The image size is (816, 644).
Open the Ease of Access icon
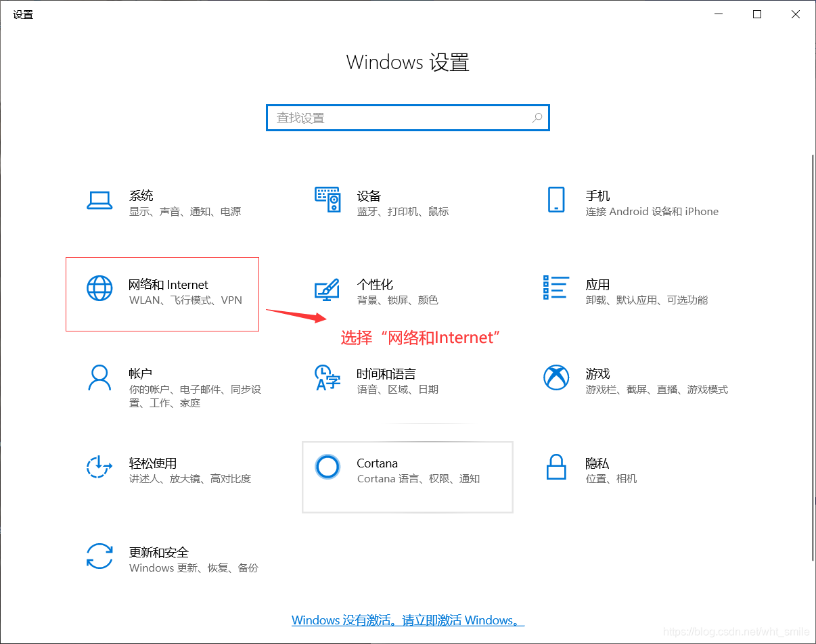click(x=99, y=467)
